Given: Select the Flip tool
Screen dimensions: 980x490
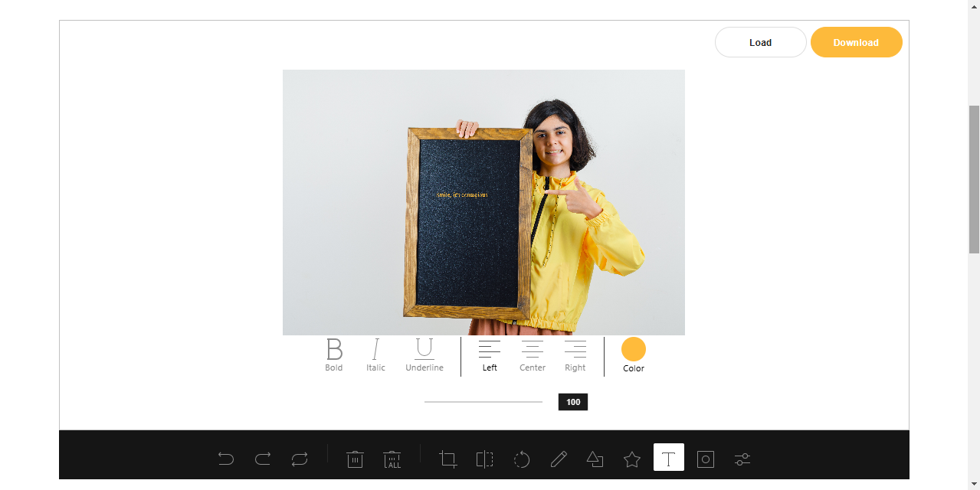Looking at the screenshot, I should (485, 459).
